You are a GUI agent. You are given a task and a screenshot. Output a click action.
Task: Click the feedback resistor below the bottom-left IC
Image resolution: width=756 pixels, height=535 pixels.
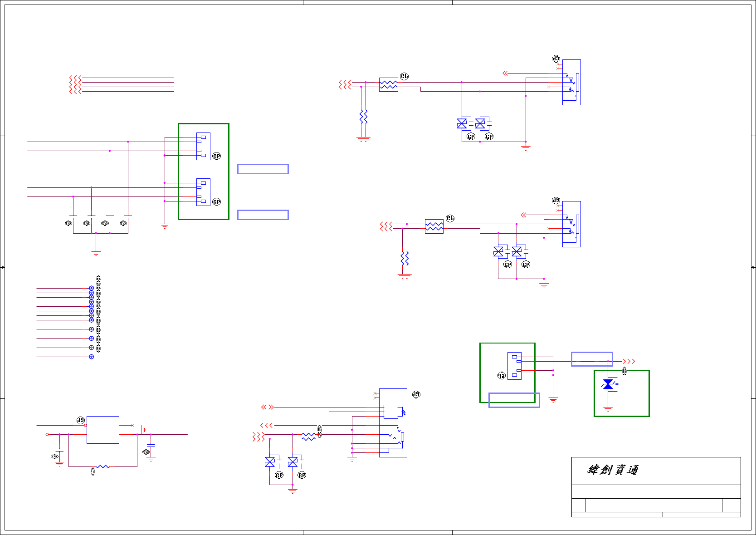click(x=103, y=466)
